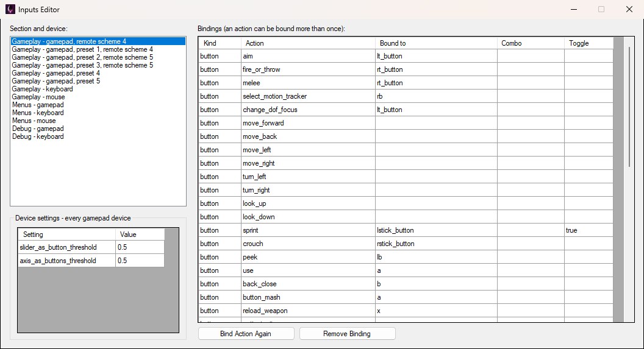Click the Toggle column header
This screenshot has height=349, width=644.
[x=589, y=43]
